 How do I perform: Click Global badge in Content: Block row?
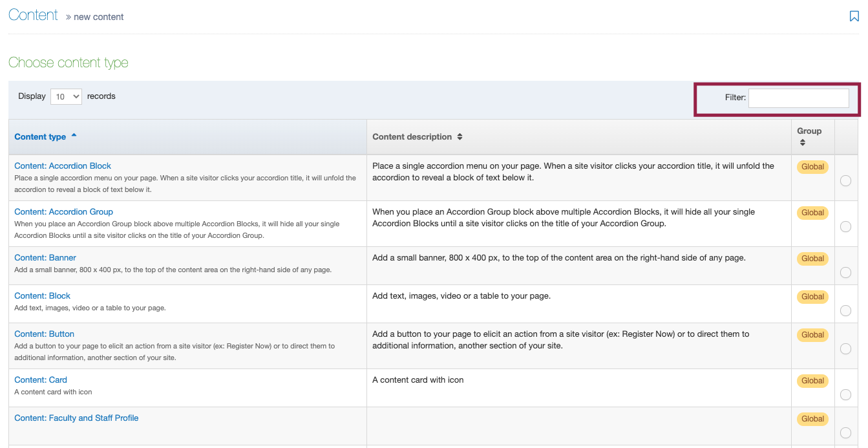[812, 297]
